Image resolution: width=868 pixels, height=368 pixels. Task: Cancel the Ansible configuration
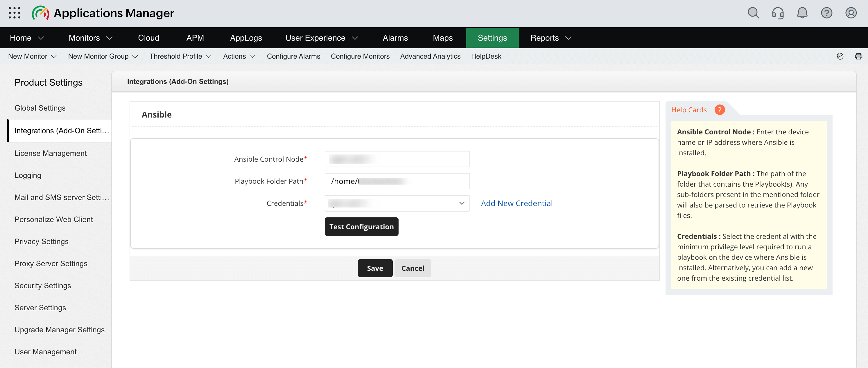(x=413, y=268)
